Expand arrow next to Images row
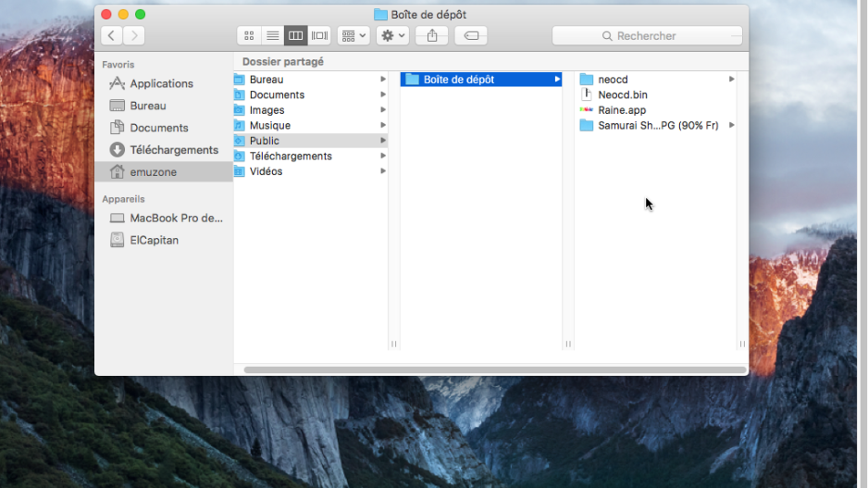Viewport: 868px width, 488px height. coord(382,109)
